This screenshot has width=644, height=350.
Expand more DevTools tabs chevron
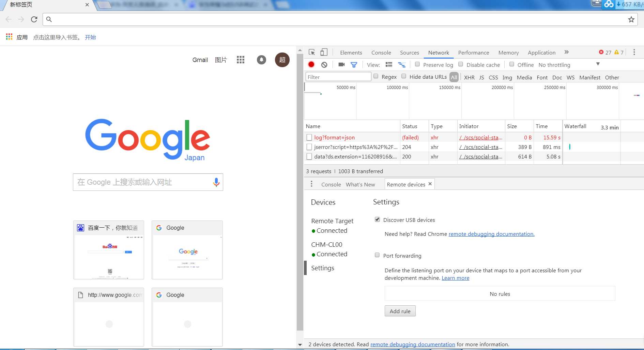pyautogui.click(x=566, y=52)
